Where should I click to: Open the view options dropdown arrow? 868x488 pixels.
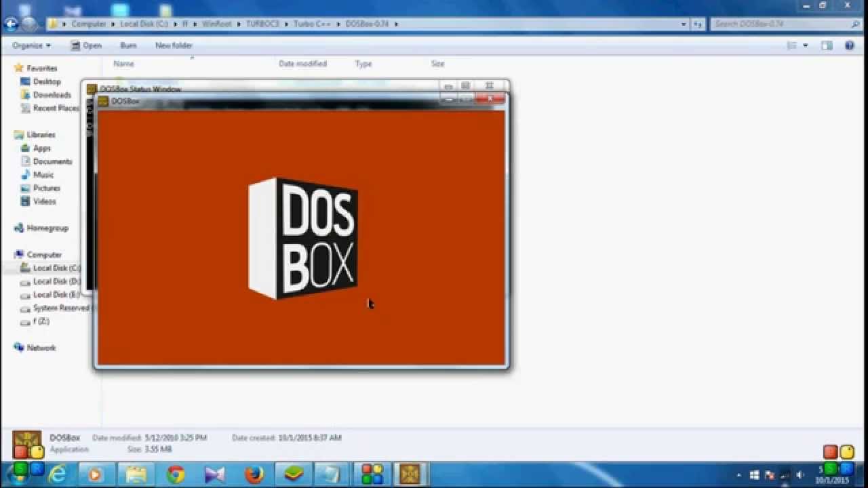(x=806, y=45)
